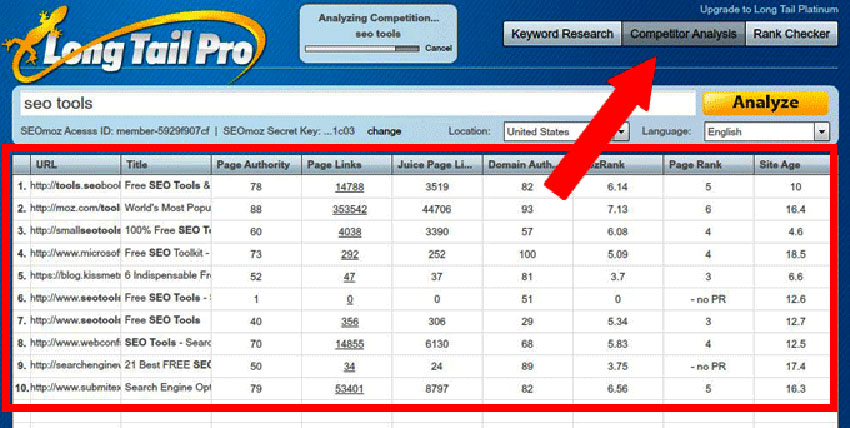This screenshot has width=850, height=428.
Task: Click Juice Page Links value 44706
Action: (436, 210)
